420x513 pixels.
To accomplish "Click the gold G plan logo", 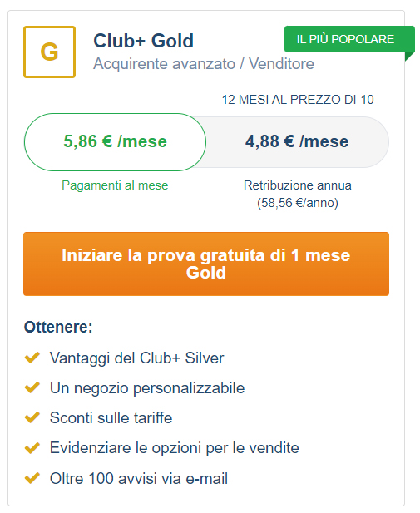I will pos(49,52).
